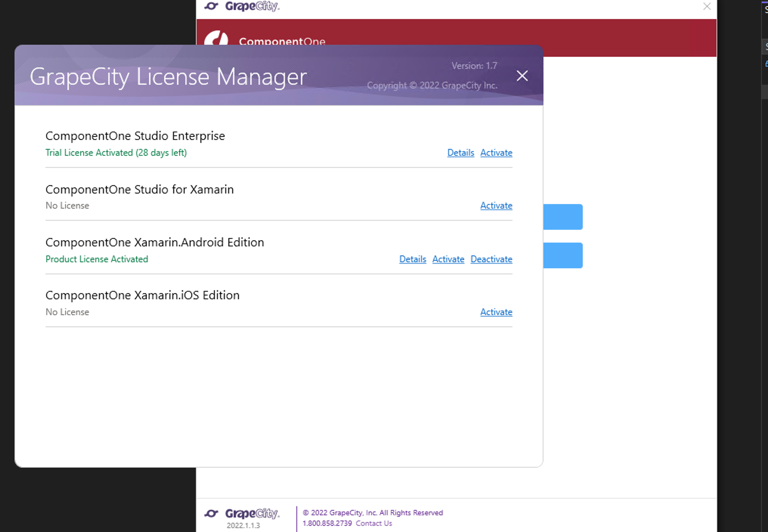Screen dimensions: 768x532
Task: Click the GrapeCity logo in installer footer
Action: click(x=242, y=513)
